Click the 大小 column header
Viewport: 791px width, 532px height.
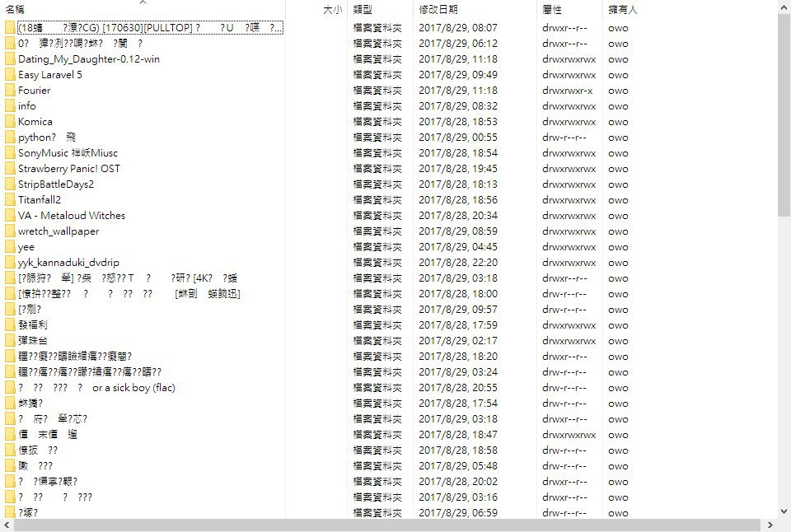(x=332, y=10)
